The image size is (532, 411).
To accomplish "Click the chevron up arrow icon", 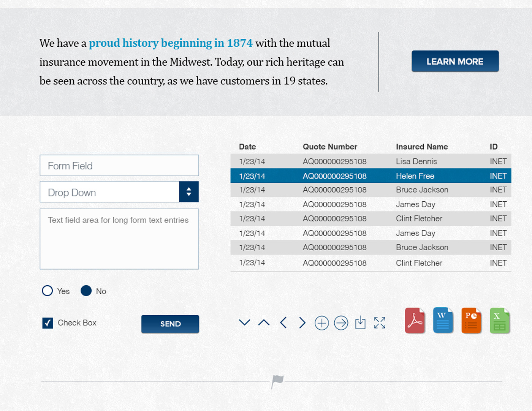I will pos(264,322).
